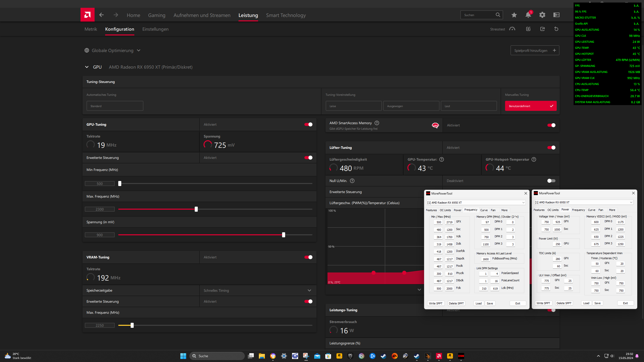Open favorites star icon
The width and height of the screenshot is (644, 362).
click(514, 15)
